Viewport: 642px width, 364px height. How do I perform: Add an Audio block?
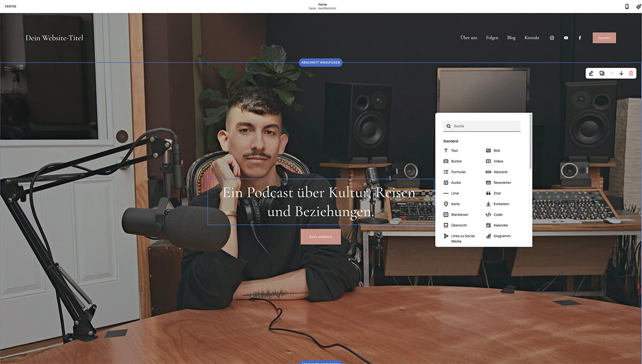point(452,183)
